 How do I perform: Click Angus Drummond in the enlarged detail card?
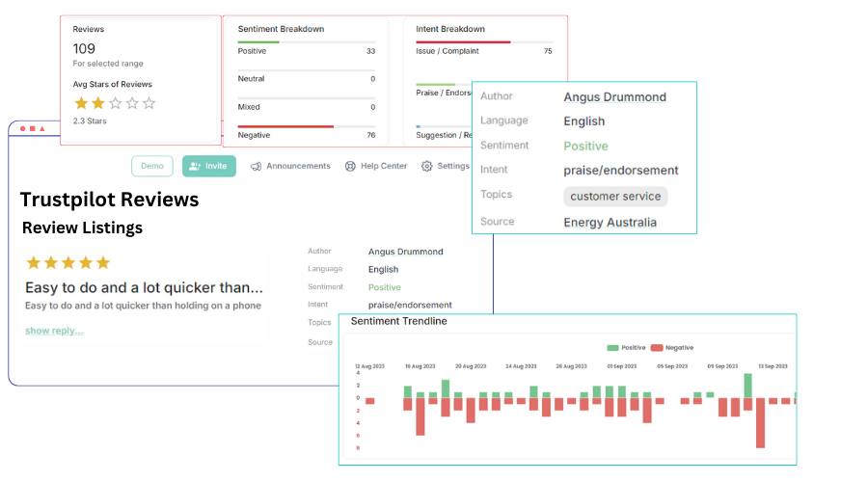[615, 97]
